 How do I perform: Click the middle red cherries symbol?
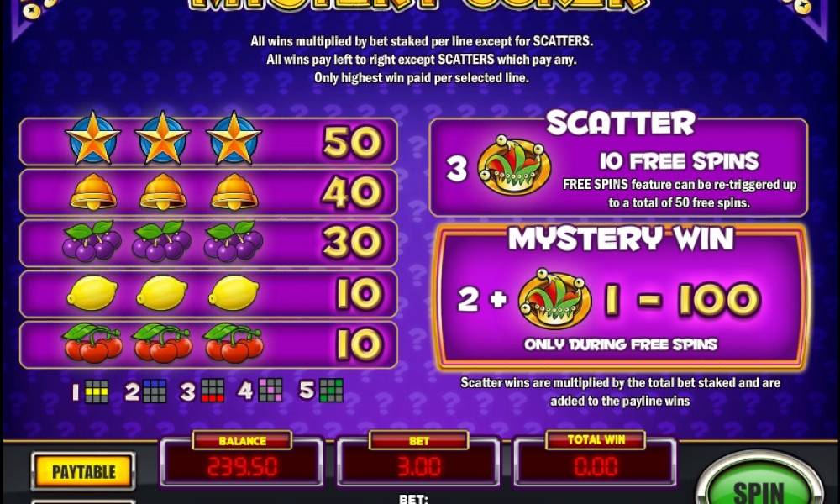click(x=163, y=342)
